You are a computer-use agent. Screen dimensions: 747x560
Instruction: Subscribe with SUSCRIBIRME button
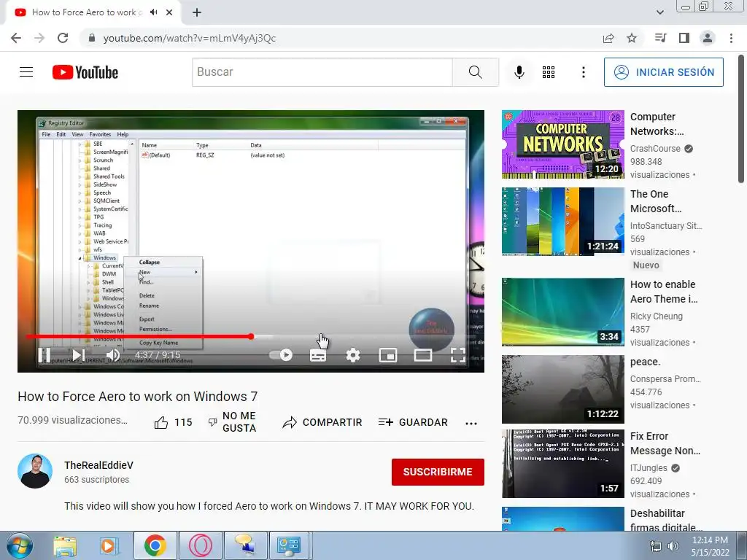tap(438, 472)
